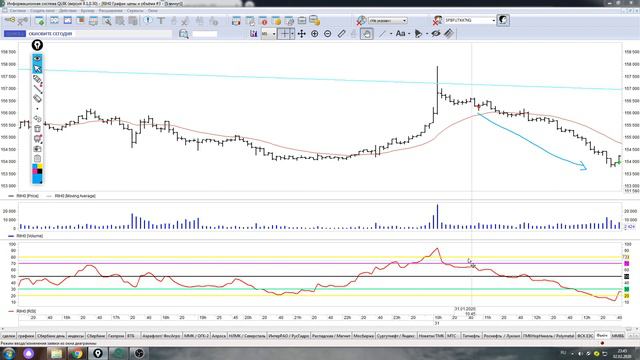The width and height of the screenshot is (640, 360).
Task: Select eraser tool in floating palette
Action: click(37, 98)
